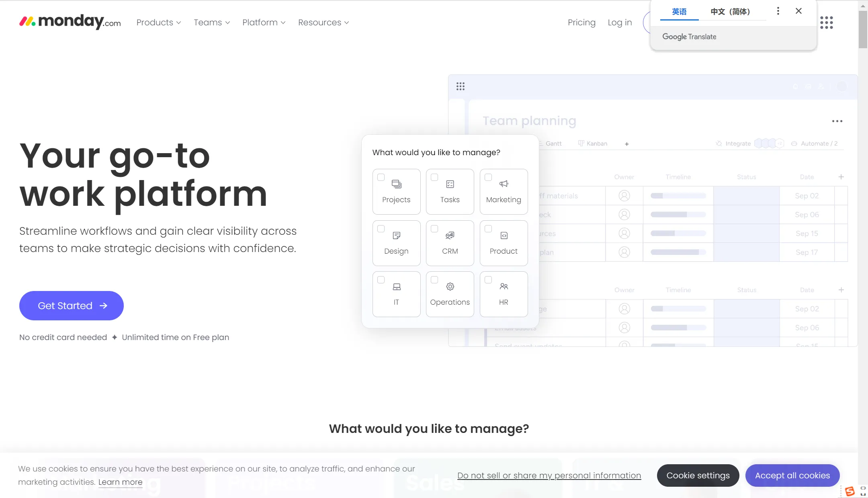868x498 pixels.
Task: Click the CRM card icon
Action: click(450, 236)
